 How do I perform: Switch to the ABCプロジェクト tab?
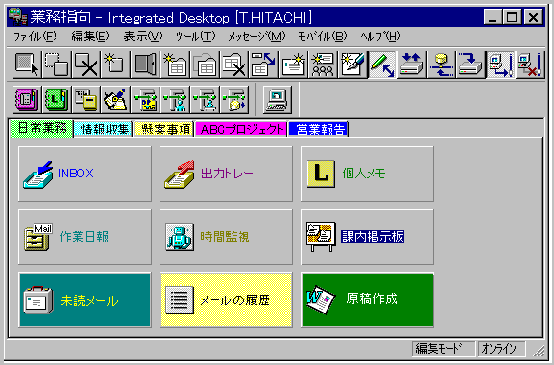point(241,129)
